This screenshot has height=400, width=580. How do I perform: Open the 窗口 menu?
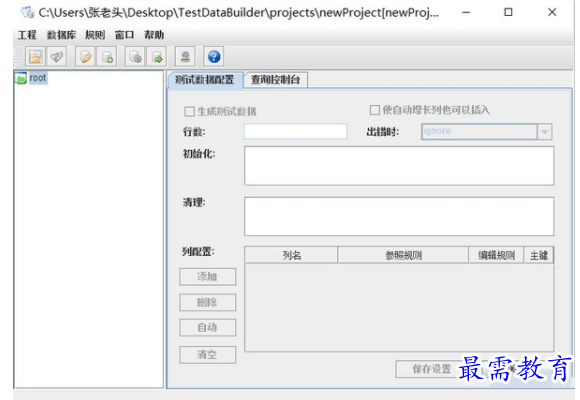(x=124, y=35)
